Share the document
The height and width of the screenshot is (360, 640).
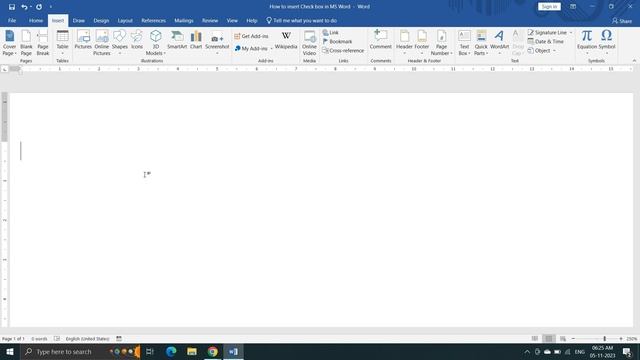(622, 21)
